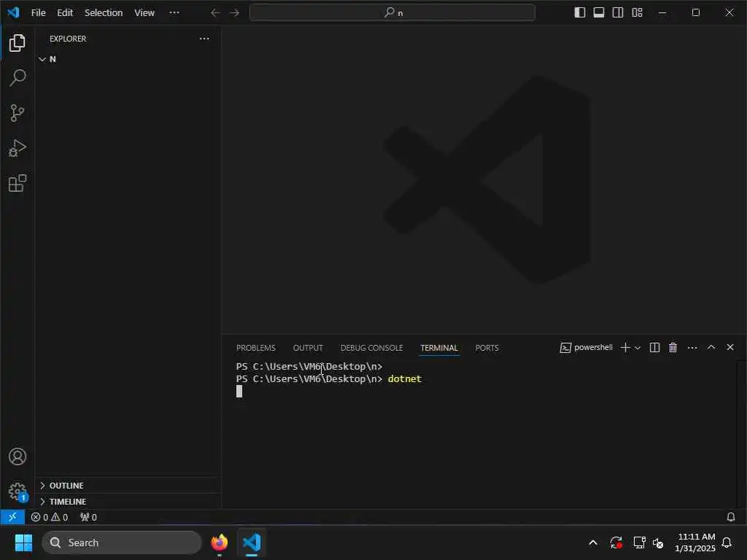
Task: Open the Extensions view
Action: coord(18,183)
